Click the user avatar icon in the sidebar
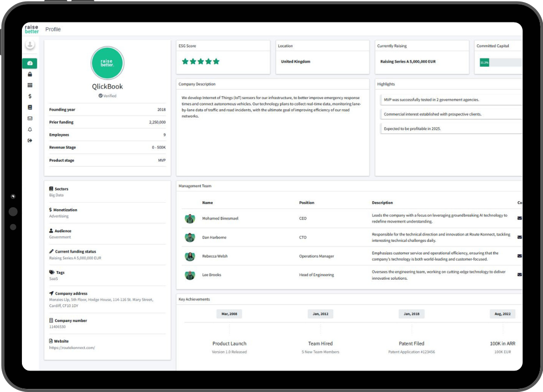The image size is (543, 392). pyautogui.click(x=30, y=45)
